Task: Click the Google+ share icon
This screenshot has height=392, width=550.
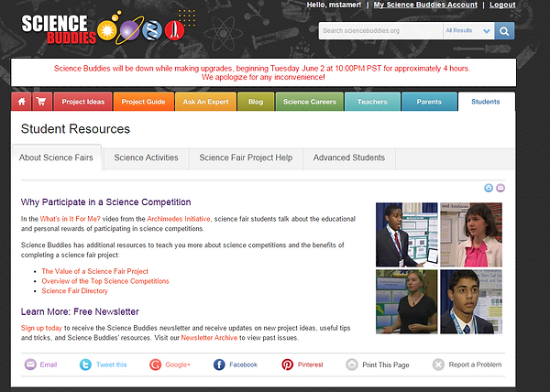Action: click(156, 365)
